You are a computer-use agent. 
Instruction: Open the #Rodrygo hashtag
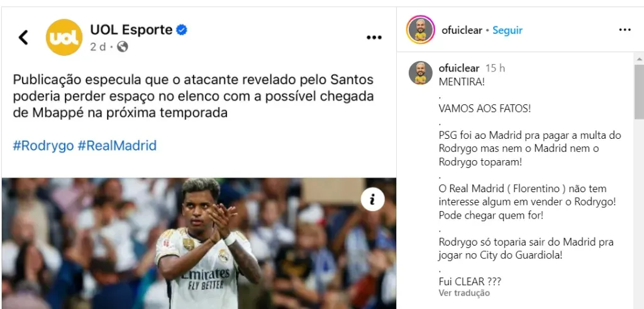pyautogui.click(x=43, y=146)
